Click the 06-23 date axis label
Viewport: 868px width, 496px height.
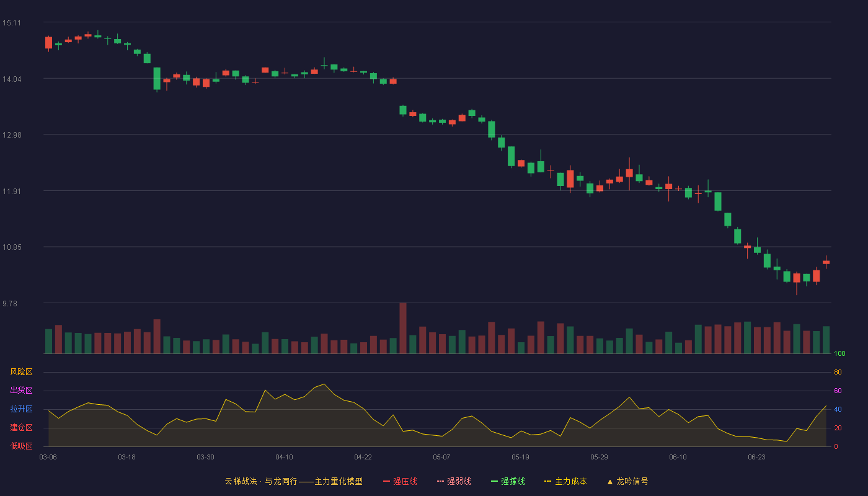click(x=756, y=457)
